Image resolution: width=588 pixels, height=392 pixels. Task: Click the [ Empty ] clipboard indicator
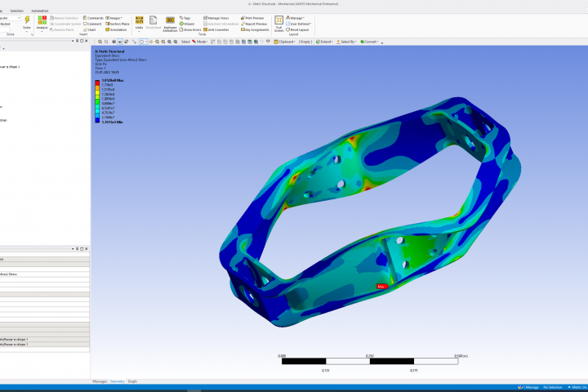(305, 42)
